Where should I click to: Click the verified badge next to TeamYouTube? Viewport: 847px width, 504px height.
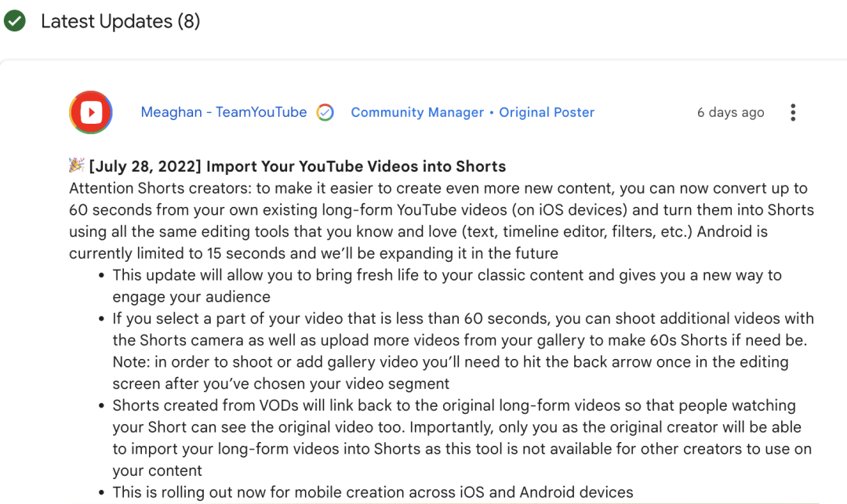(325, 113)
